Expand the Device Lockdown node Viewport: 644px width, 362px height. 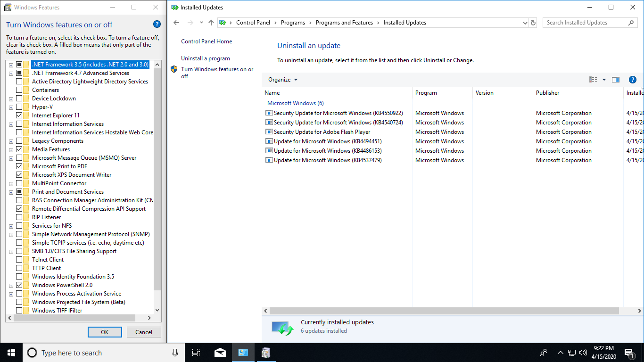pyautogui.click(x=11, y=99)
